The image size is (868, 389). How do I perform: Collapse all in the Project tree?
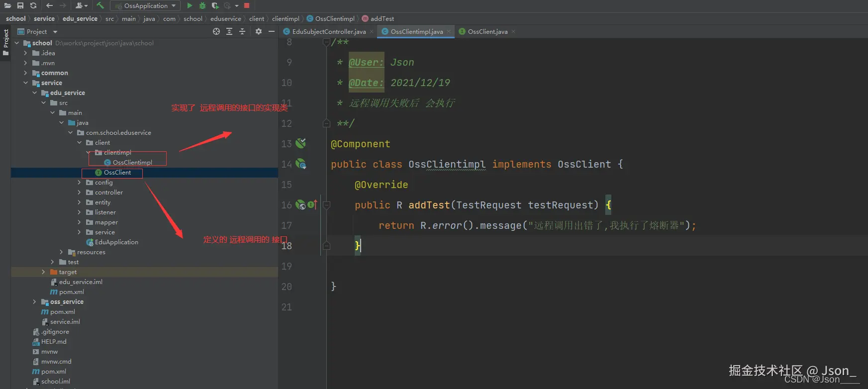point(242,31)
